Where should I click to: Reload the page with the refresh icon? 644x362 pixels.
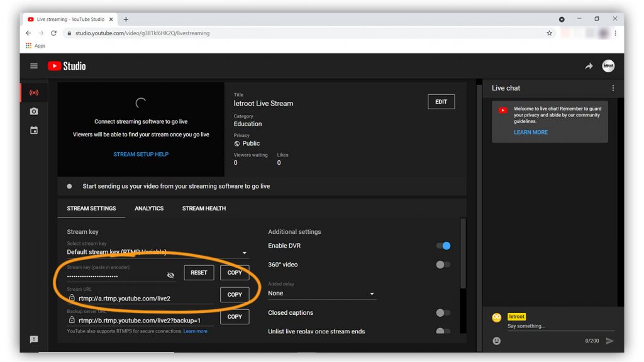click(54, 33)
